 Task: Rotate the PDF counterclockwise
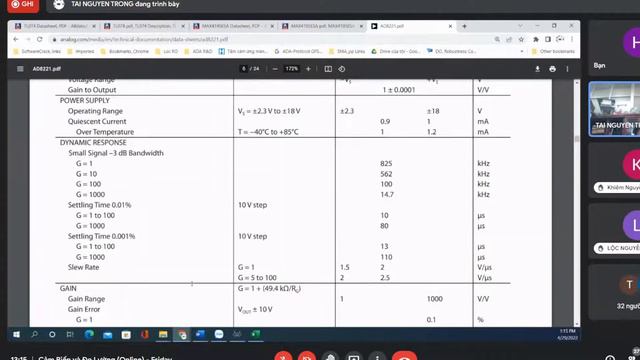(342, 69)
